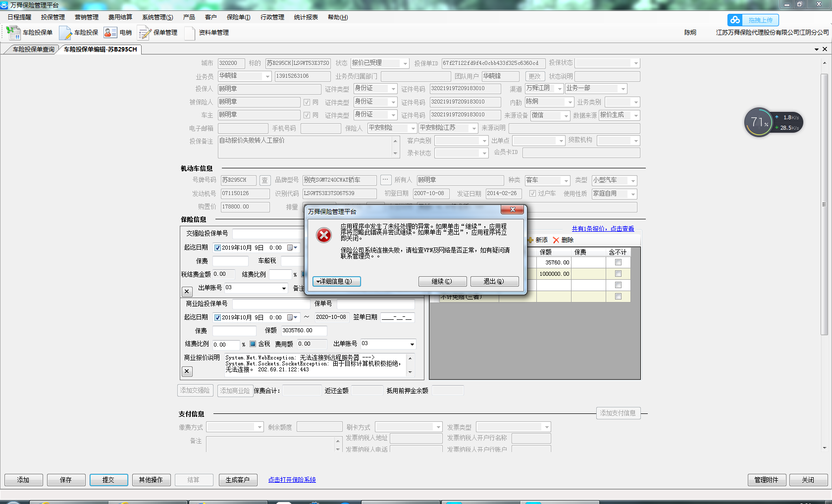The width and height of the screenshot is (832, 504).
Task: Open the 资料单管理 blank page icon
Action: point(190,33)
